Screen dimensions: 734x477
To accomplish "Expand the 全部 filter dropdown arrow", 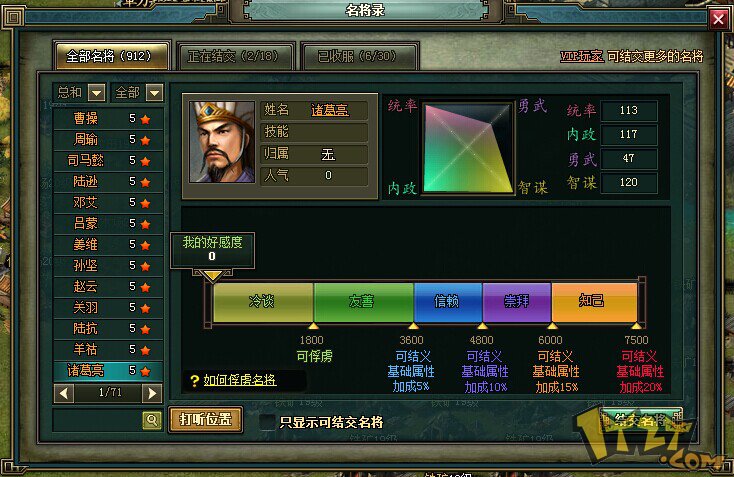I will click(154, 93).
